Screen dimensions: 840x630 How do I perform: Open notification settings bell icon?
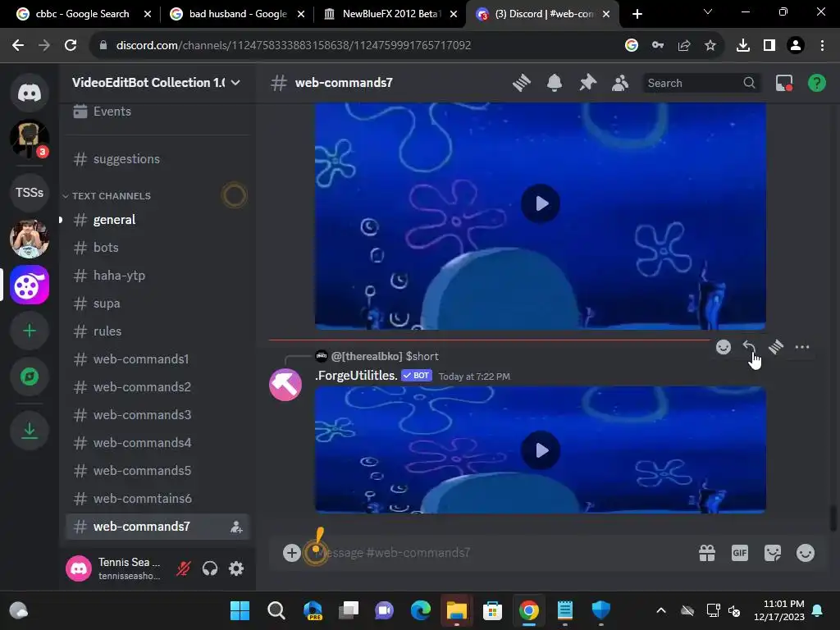tap(555, 83)
